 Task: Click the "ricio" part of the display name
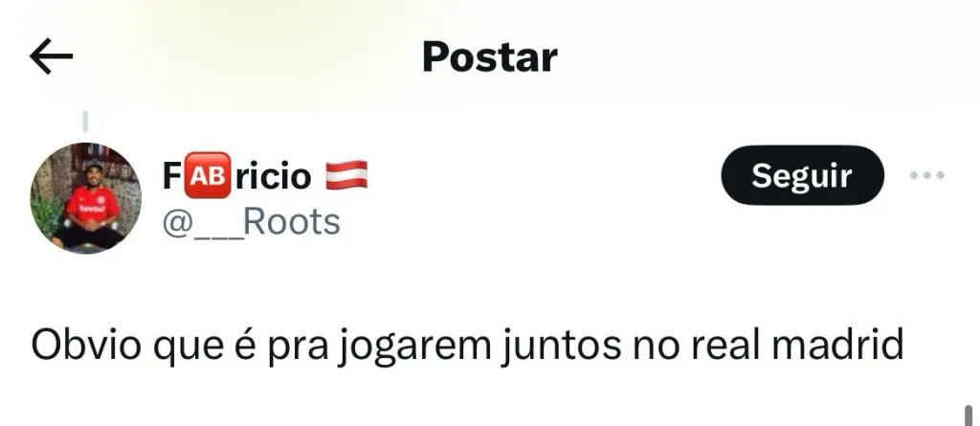click(x=273, y=176)
